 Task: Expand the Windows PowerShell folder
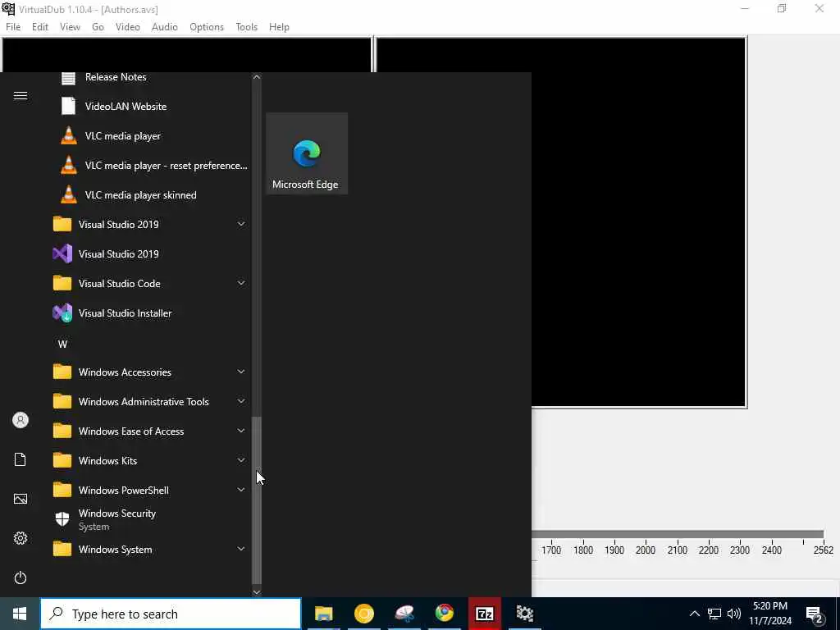[148, 491]
